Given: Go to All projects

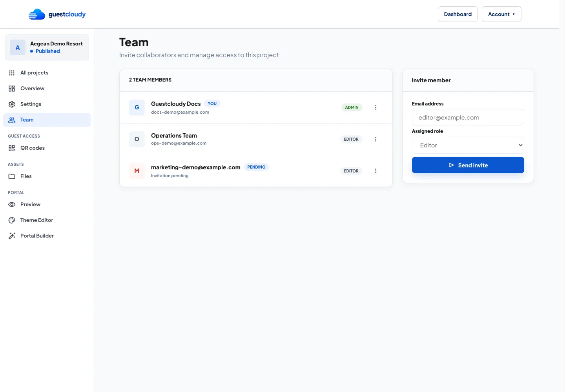Looking at the screenshot, I should (47, 73).
